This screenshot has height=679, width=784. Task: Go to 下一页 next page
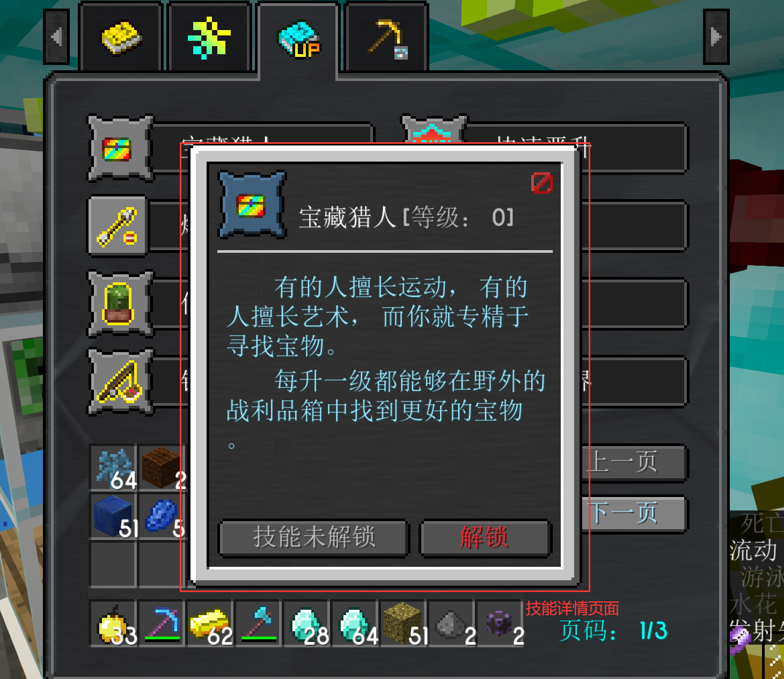[634, 514]
